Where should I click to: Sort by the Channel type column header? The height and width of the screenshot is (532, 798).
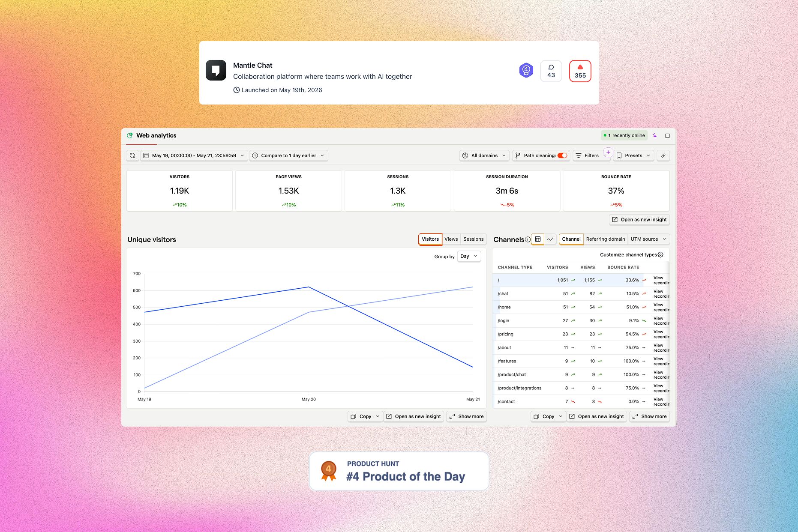[x=515, y=267]
